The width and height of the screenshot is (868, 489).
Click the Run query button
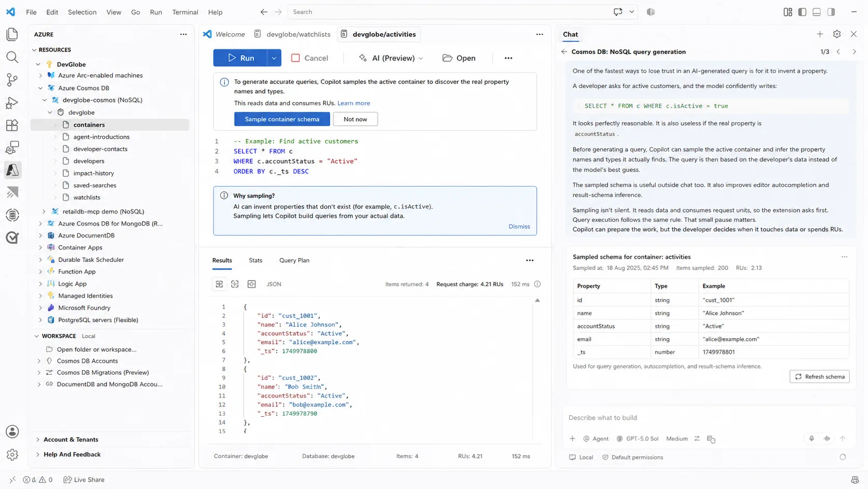240,58
